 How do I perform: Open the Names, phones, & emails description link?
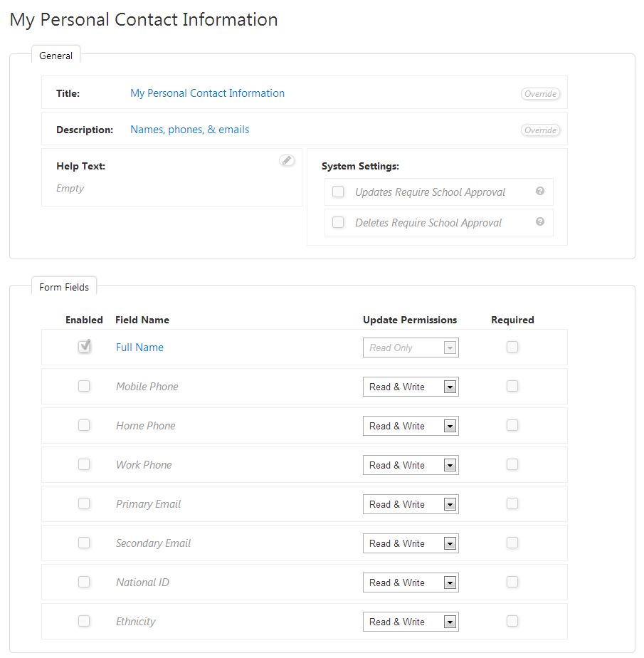tap(189, 130)
